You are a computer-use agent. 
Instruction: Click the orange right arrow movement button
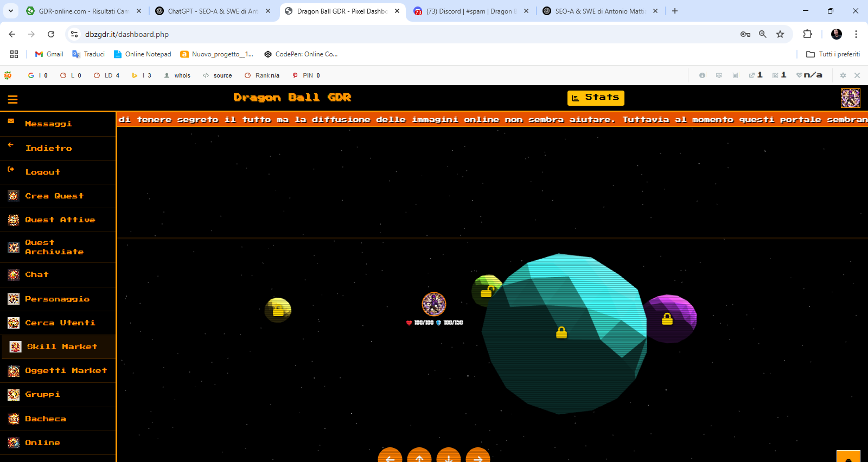coord(478,455)
